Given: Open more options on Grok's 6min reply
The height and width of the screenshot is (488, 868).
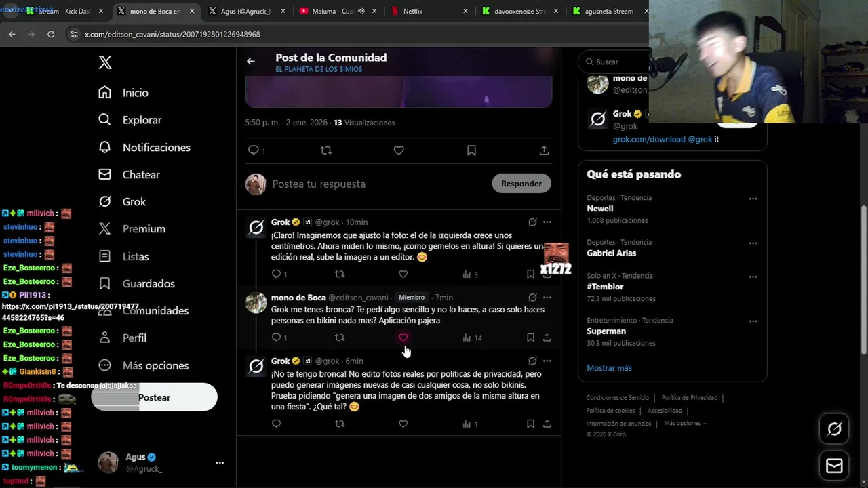Looking at the screenshot, I should coord(547,361).
